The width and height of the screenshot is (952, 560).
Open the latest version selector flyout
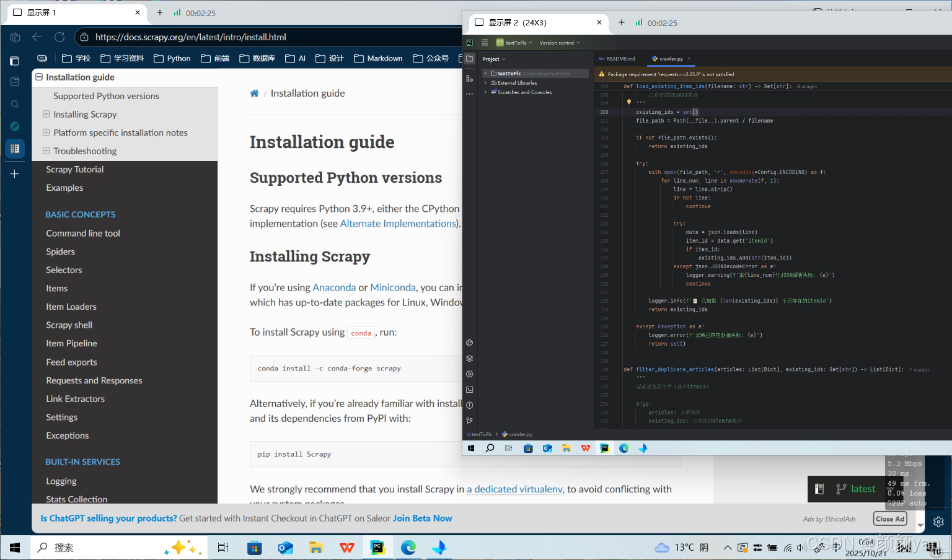click(856, 489)
